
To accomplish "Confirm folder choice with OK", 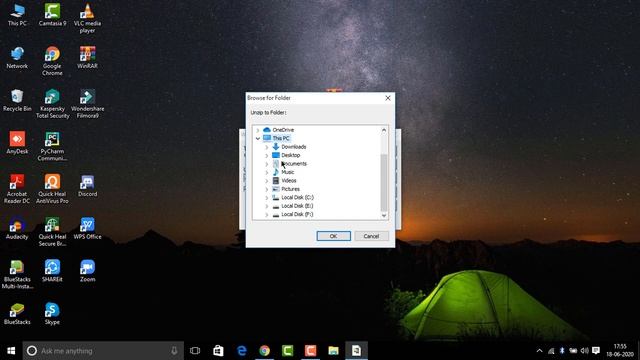I will pyautogui.click(x=333, y=236).
